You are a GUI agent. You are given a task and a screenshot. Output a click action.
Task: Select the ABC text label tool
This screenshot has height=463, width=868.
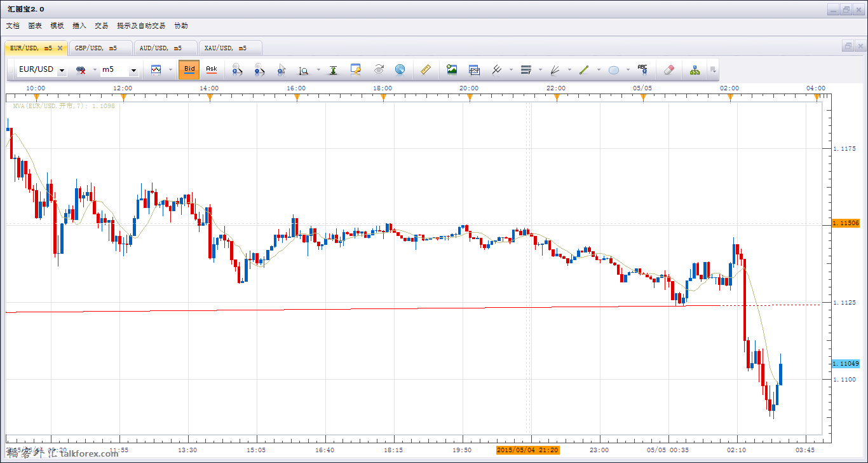pos(642,70)
